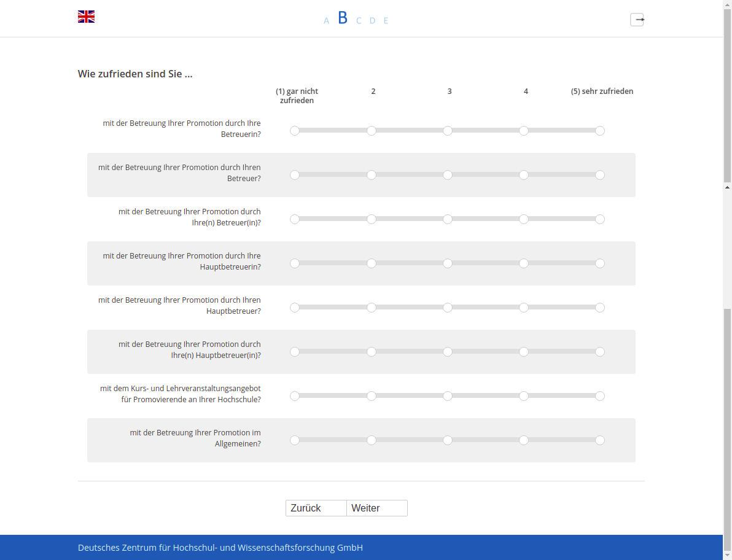Mark 1 for the 'Ihren Hauptbetreuer?' row

(x=295, y=308)
